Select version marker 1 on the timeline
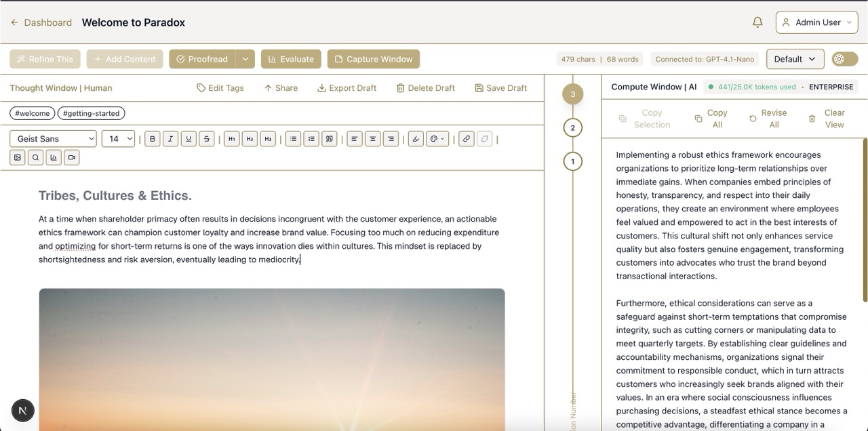The image size is (868, 431). tap(572, 161)
